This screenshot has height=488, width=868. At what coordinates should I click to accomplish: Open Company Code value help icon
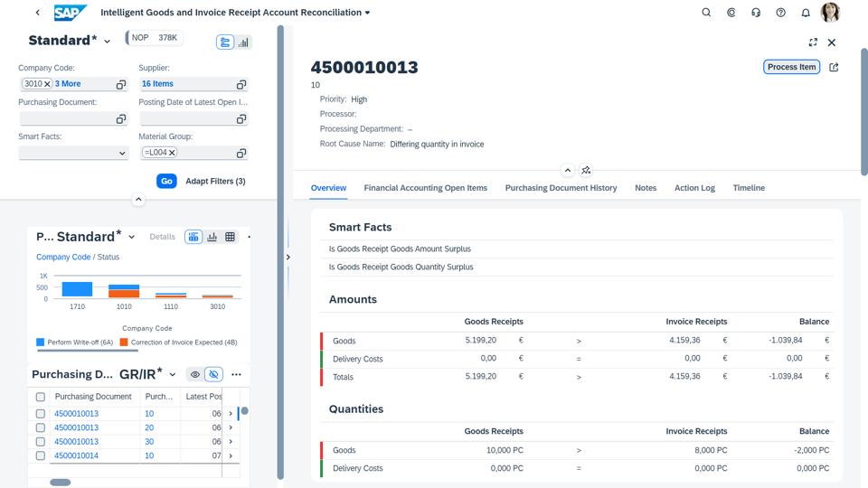click(120, 84)
